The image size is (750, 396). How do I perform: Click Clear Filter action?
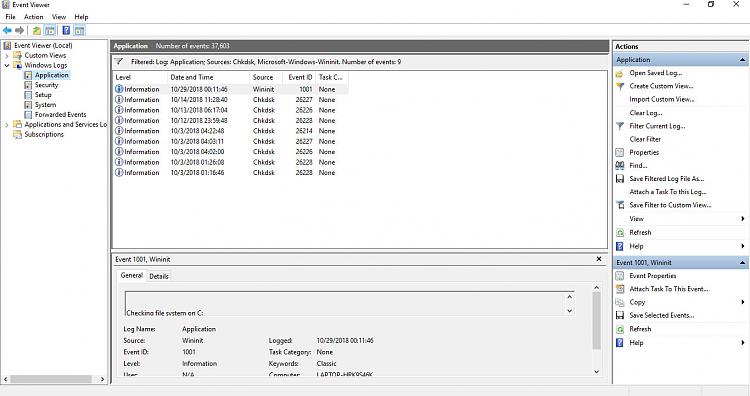pyautogui.click(x=645, y=139)
